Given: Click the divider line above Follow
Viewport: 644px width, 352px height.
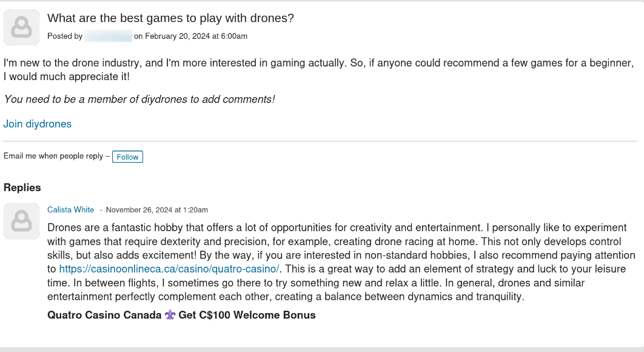Looking at the screenshot, I should [x=320, y=141].
